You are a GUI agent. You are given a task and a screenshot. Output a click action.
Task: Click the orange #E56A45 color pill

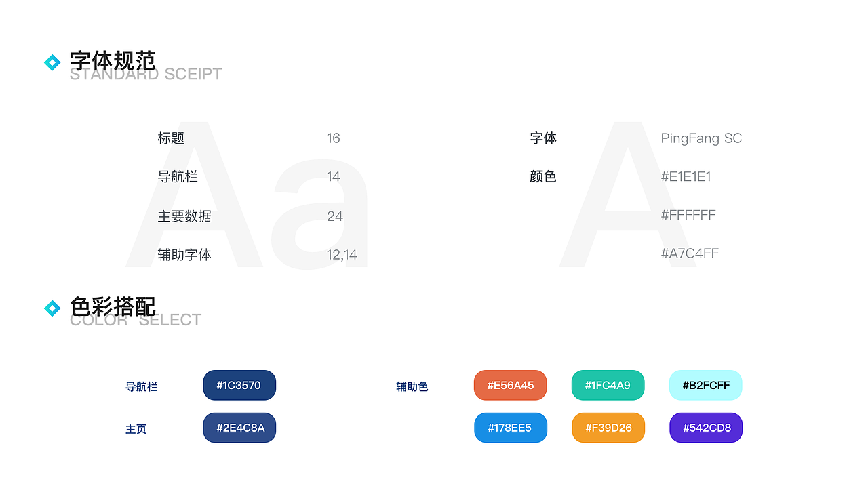511,385
